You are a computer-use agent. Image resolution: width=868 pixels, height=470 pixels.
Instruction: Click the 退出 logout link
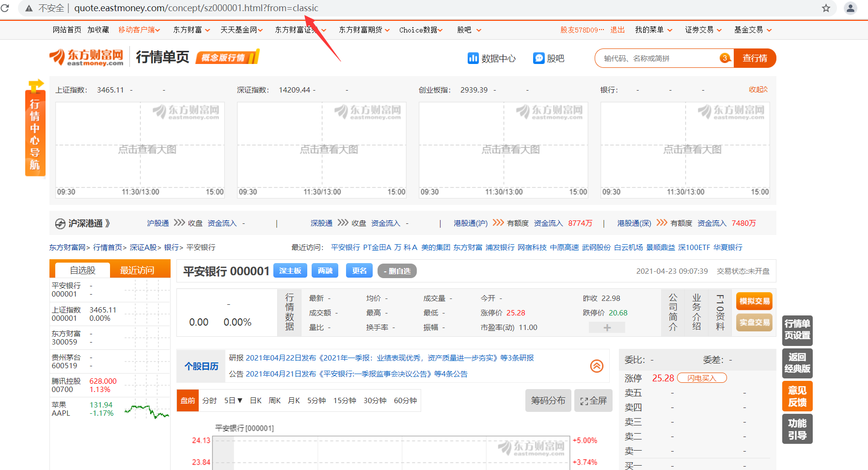[x=617, y=30]
